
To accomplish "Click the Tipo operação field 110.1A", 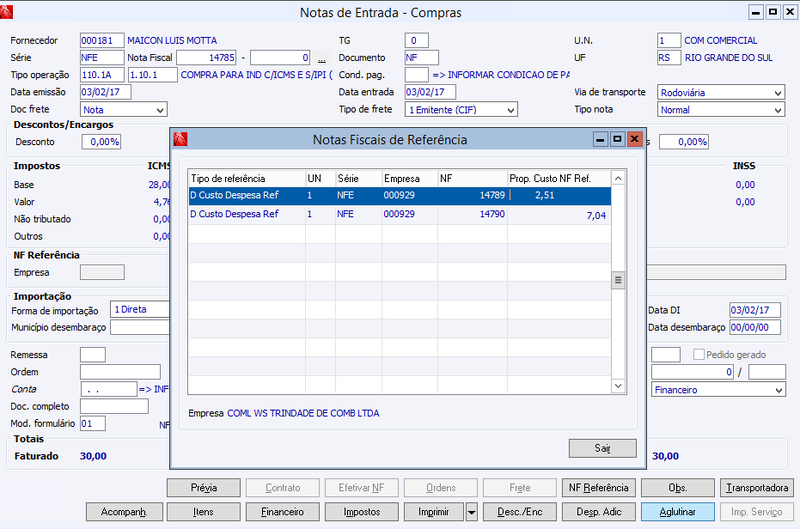I will (102, 75).
